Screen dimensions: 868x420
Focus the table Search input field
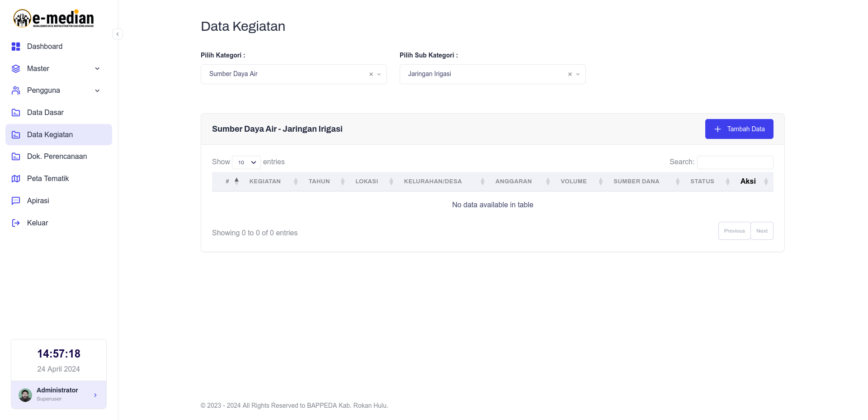point(735,162)
